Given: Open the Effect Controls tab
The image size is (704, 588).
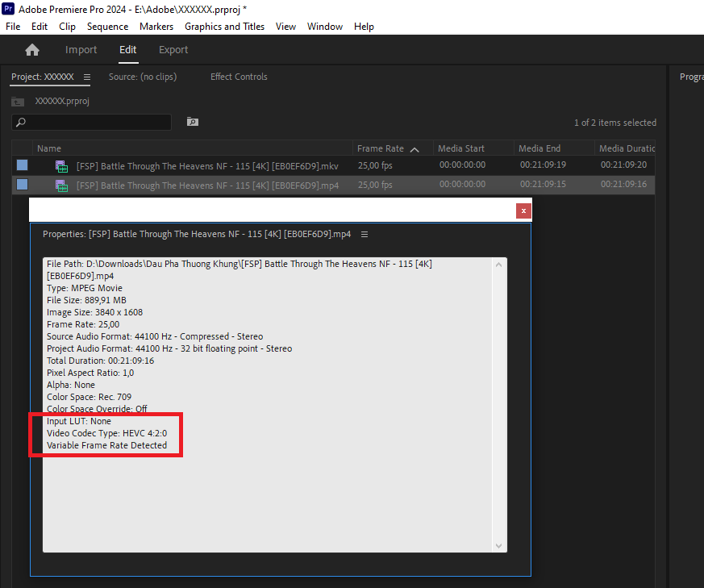Looking at the screenshot, I should [238, 77].
